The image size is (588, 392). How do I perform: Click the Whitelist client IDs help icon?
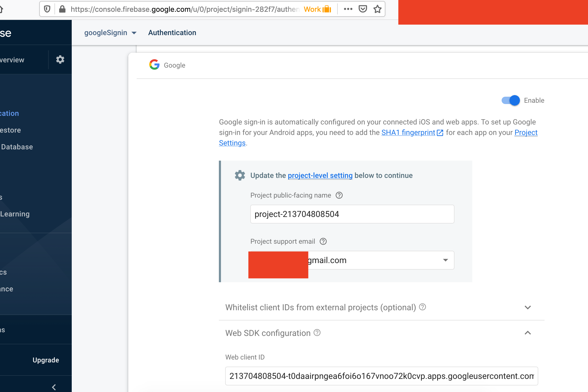(x=422, y=307)
